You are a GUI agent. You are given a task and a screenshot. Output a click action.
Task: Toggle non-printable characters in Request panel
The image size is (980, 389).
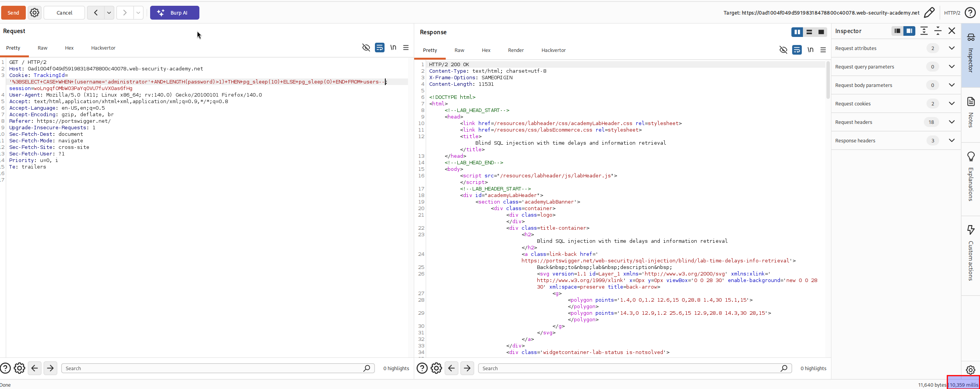coord(393,47)
